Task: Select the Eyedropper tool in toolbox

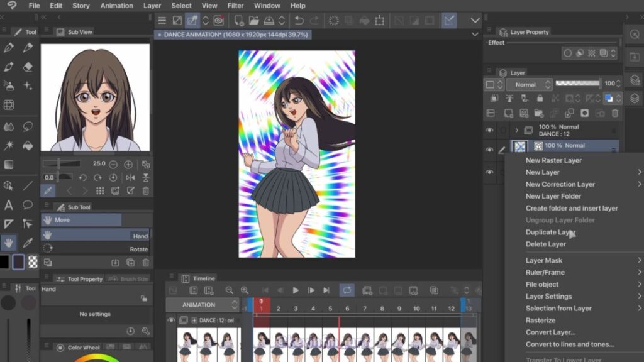Action: pos(28,243)
